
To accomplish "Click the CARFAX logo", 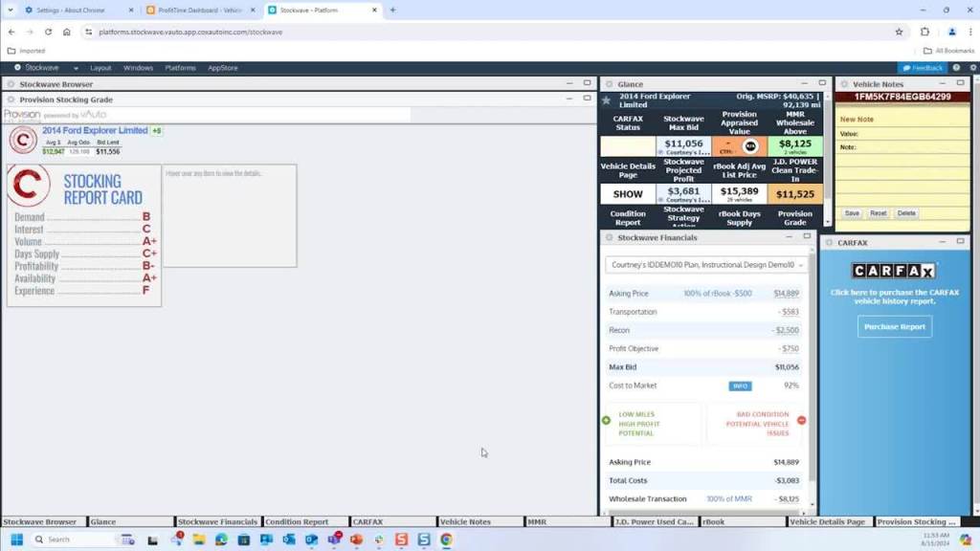I will 894,271.
